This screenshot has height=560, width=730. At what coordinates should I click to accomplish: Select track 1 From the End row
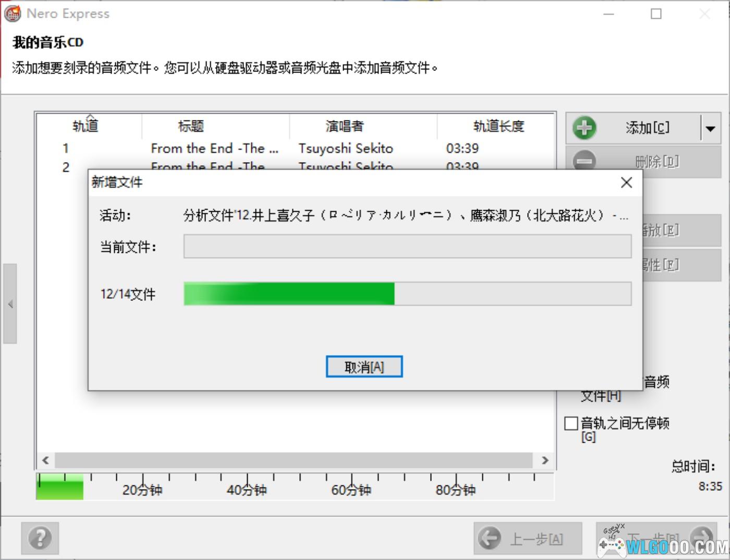pyautogui.click(x=214, y=149)
